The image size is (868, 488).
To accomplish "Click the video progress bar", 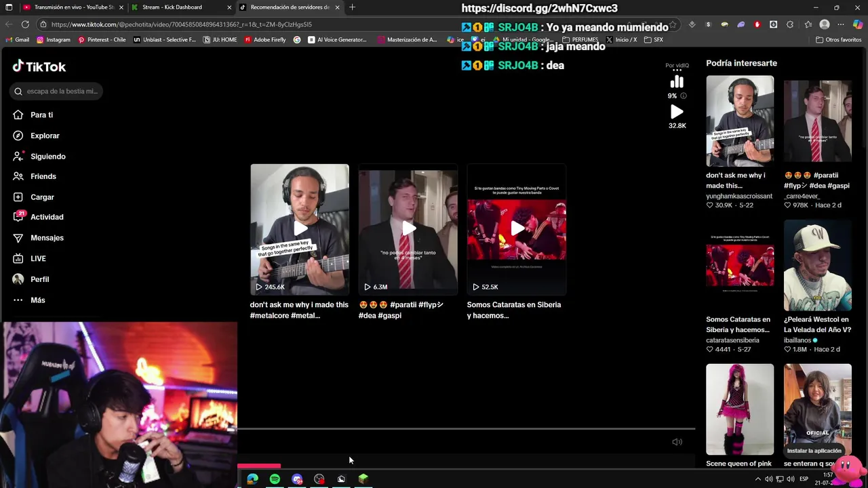I will click(466, 428).
